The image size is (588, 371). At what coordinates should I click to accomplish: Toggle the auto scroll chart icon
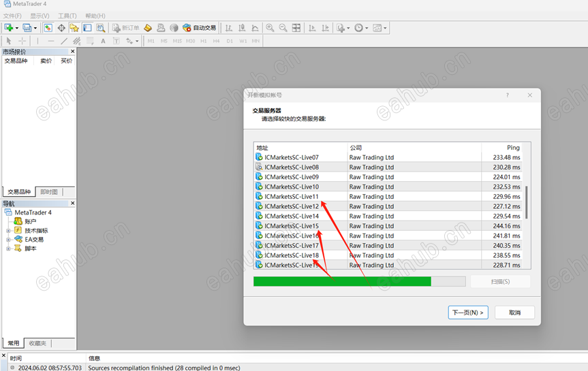(x=312, y=28)
